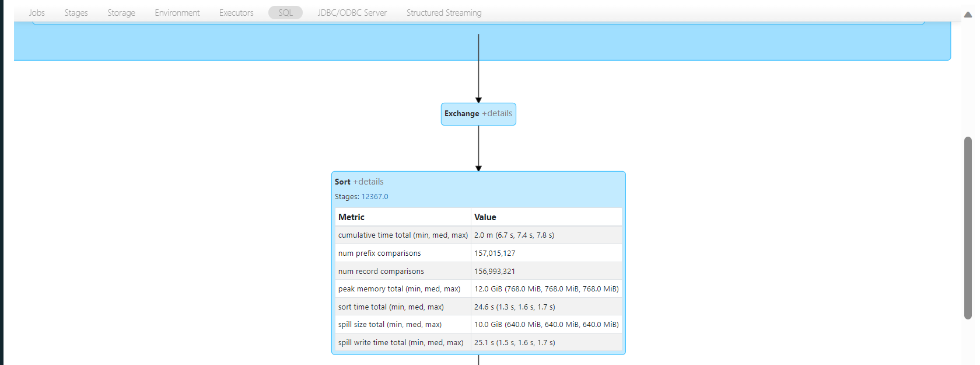The height and width of the screenshot is (365, 980).
Task: Select the num prefix comparisons row
Action: 379,253
